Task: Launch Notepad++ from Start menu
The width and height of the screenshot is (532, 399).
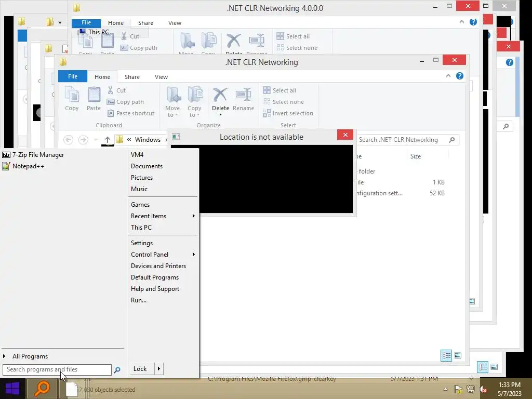Action: (x=23, y=166)
